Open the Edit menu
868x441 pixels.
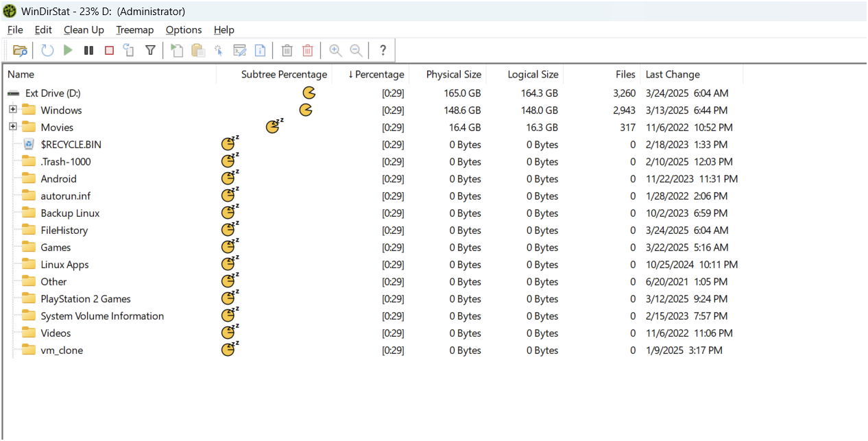[x=43, y=29]
